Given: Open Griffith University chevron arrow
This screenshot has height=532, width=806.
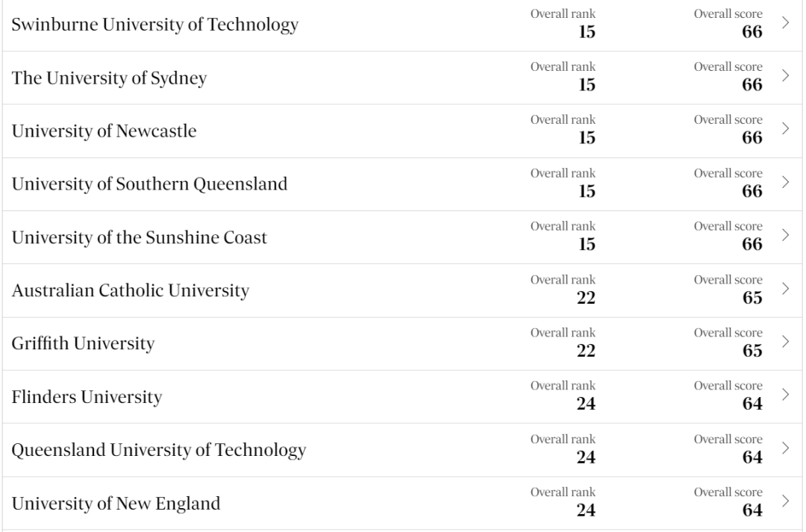Looking at the screenshot, I should 785,341.
